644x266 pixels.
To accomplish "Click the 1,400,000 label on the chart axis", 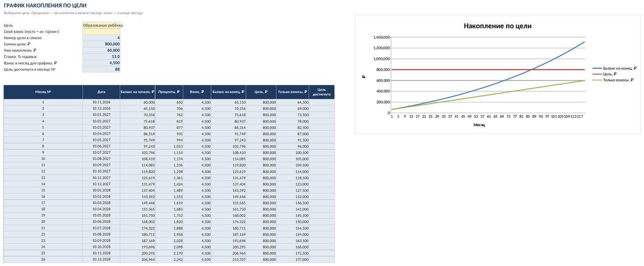I will click(x=381, y=37).
